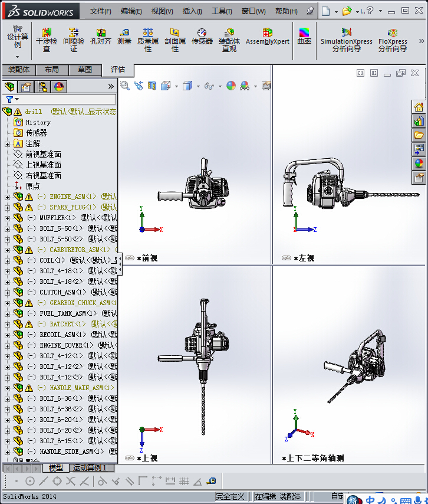Open the 视图(V) menu
This screenshot has width=428, height=504.
coord(162,11)
